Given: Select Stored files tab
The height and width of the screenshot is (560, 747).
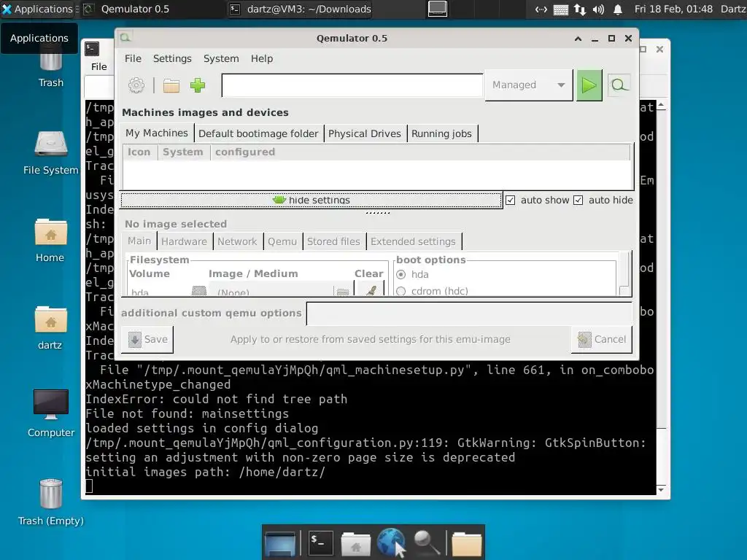Looking at the screenshot, I should 333,241.
